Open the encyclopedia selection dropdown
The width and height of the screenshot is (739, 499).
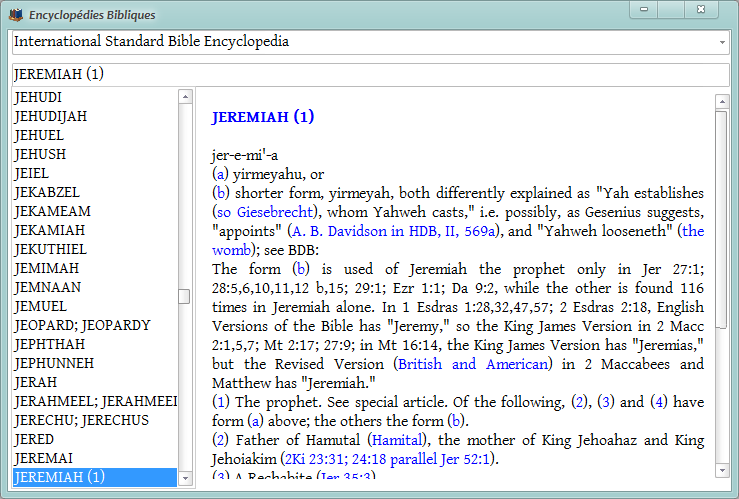pos(722,42)
